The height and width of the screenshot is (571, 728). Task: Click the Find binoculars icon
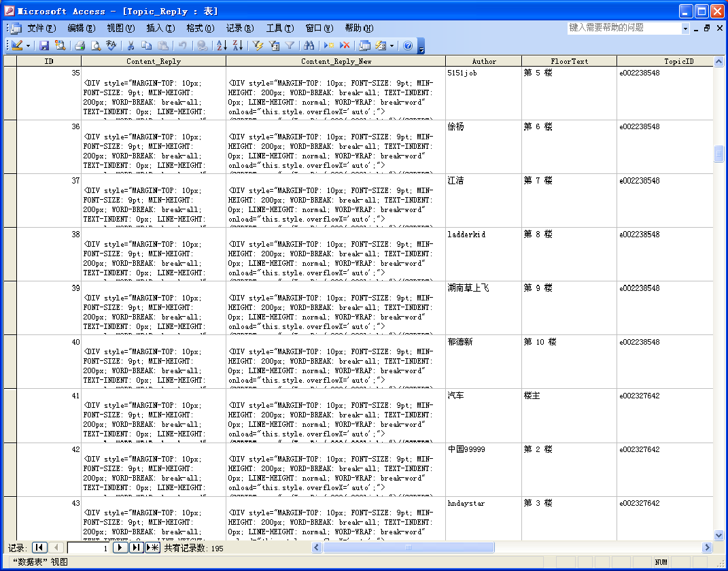309,46
